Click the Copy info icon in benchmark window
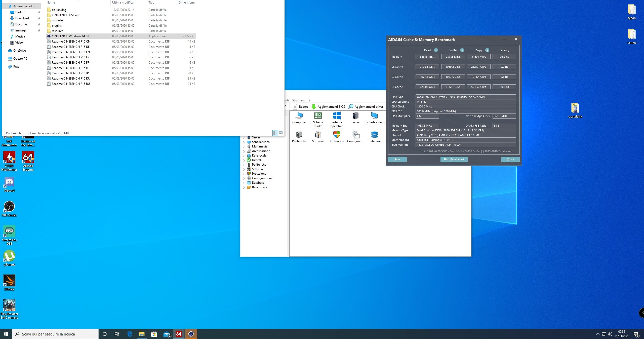Viewport: 644px width, 339px height. 487,50
